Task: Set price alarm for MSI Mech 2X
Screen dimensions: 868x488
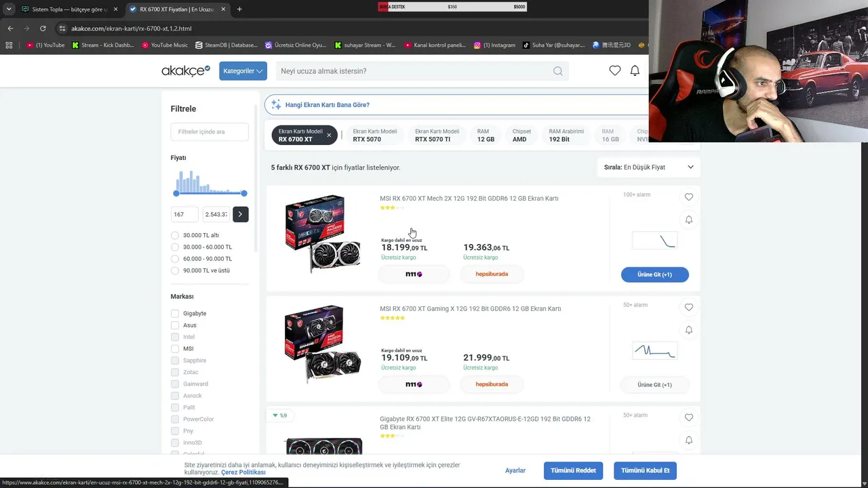Action: coord(689,220)
